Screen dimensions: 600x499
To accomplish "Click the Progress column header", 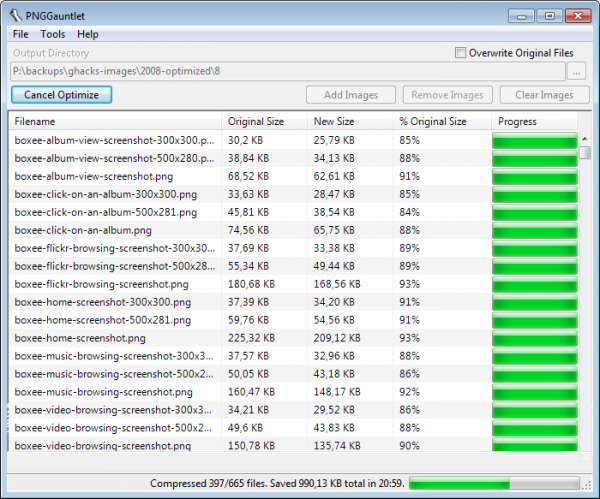I will (x=535, y=122).
